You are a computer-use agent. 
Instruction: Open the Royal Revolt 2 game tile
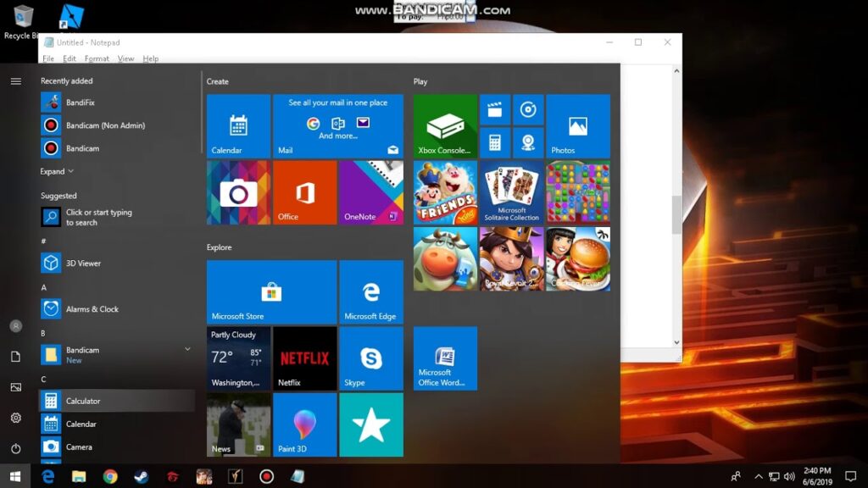pos(512,259)
